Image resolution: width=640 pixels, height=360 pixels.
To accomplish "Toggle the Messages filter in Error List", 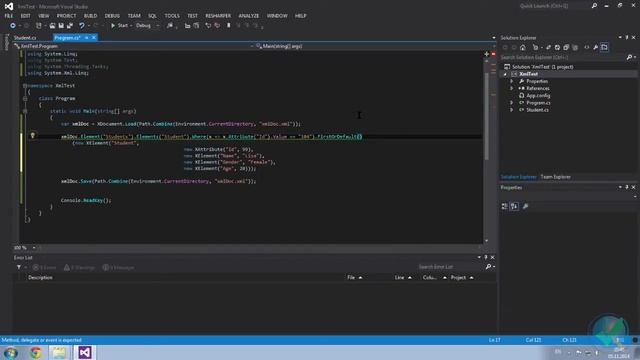I will pyautogui.click(x=118, y=268).
